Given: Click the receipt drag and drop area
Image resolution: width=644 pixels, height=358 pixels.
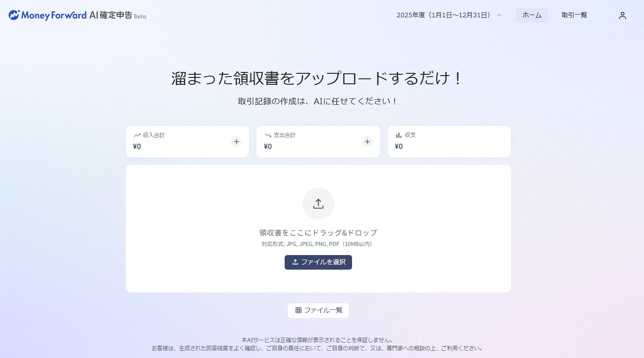Looking at the screenshot, I should tap(318, 229).
